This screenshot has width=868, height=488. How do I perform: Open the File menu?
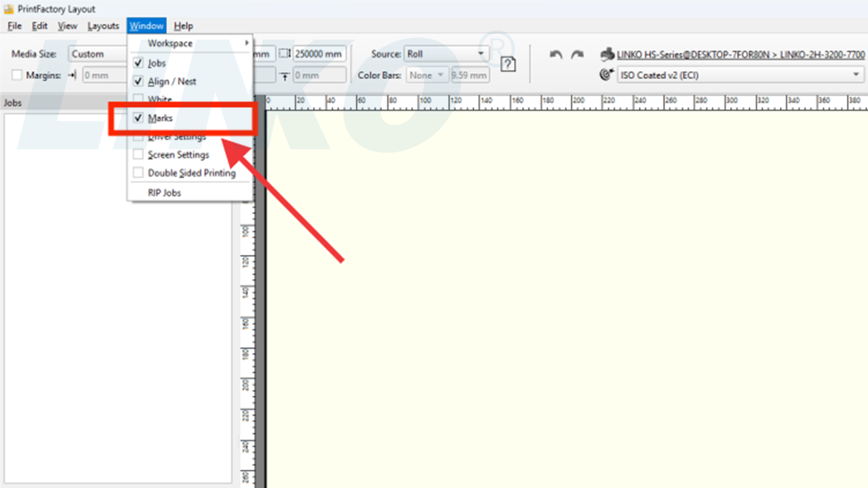coord(15,26)
